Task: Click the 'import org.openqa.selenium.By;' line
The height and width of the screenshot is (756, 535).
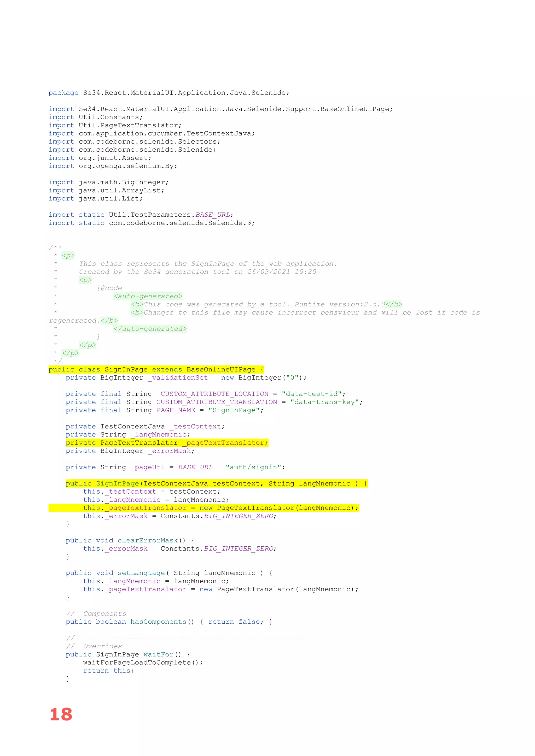Action: pos(113,166)
